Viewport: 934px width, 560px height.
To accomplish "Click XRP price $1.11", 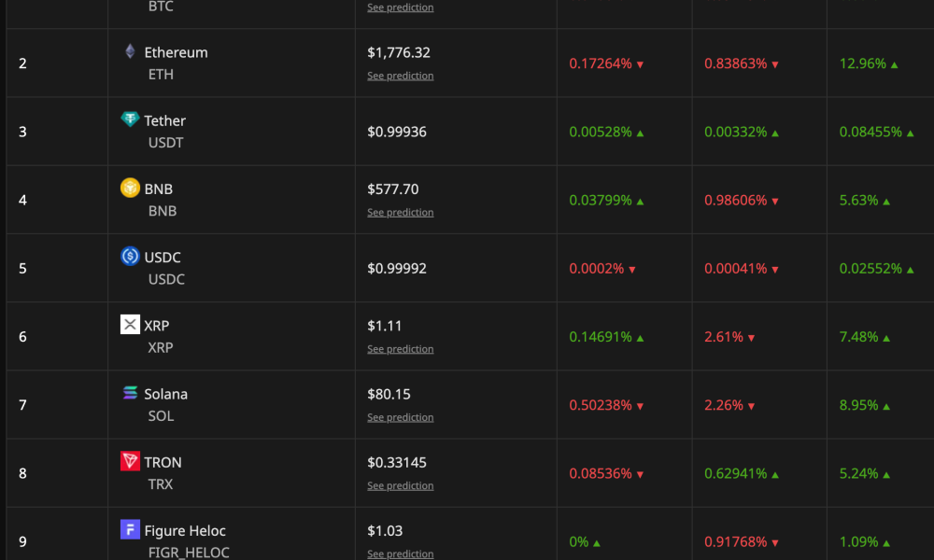I will click(x=384, y=326).
